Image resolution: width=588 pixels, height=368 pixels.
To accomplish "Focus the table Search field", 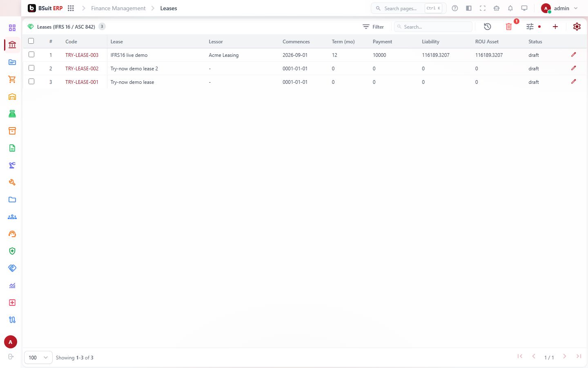I will pyautogui.click(x=433, y=27).
